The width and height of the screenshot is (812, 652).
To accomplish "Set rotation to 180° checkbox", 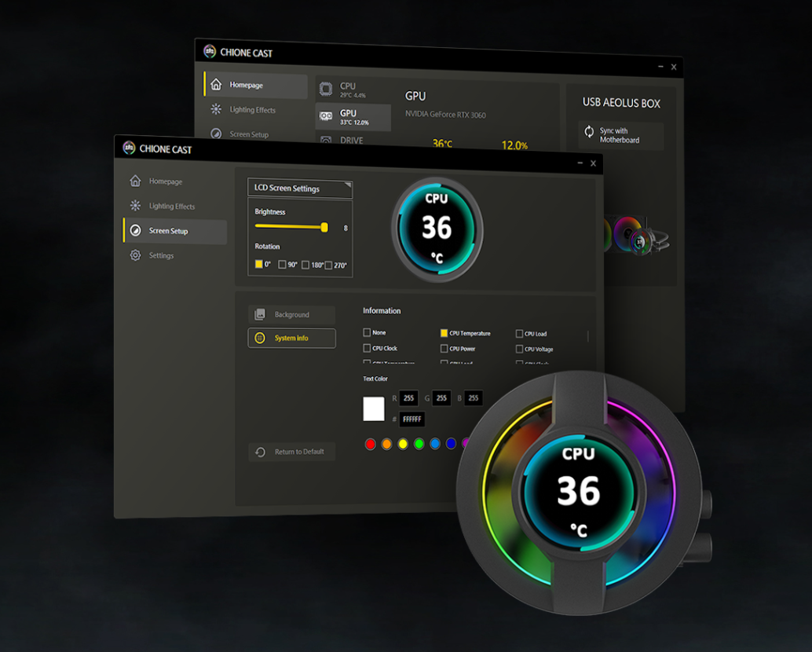I will pos(305,265).
